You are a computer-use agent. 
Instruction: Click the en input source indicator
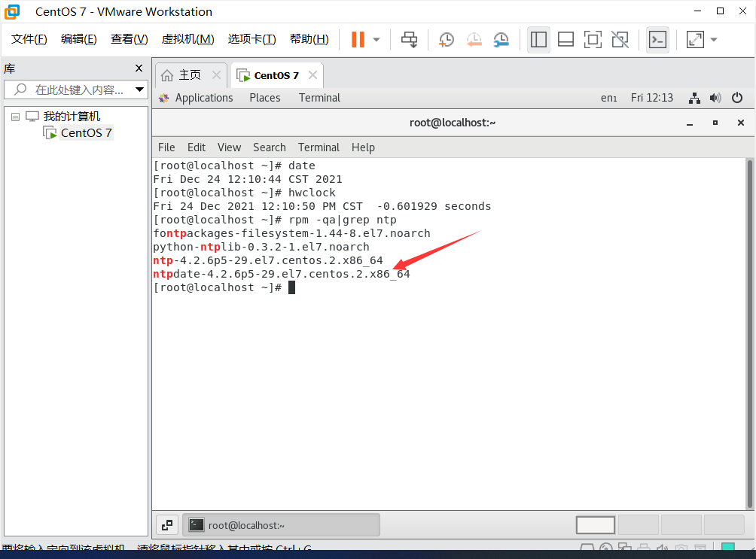(x=609, y=98)
